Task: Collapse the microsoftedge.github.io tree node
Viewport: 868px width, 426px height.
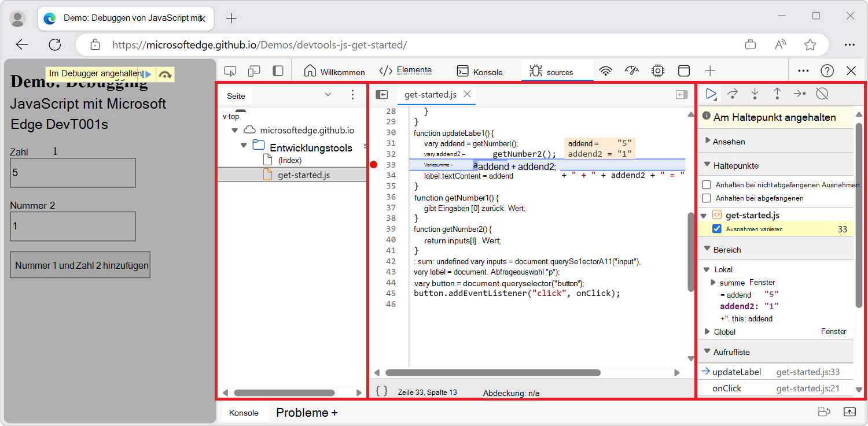Action: click(235, 130)
